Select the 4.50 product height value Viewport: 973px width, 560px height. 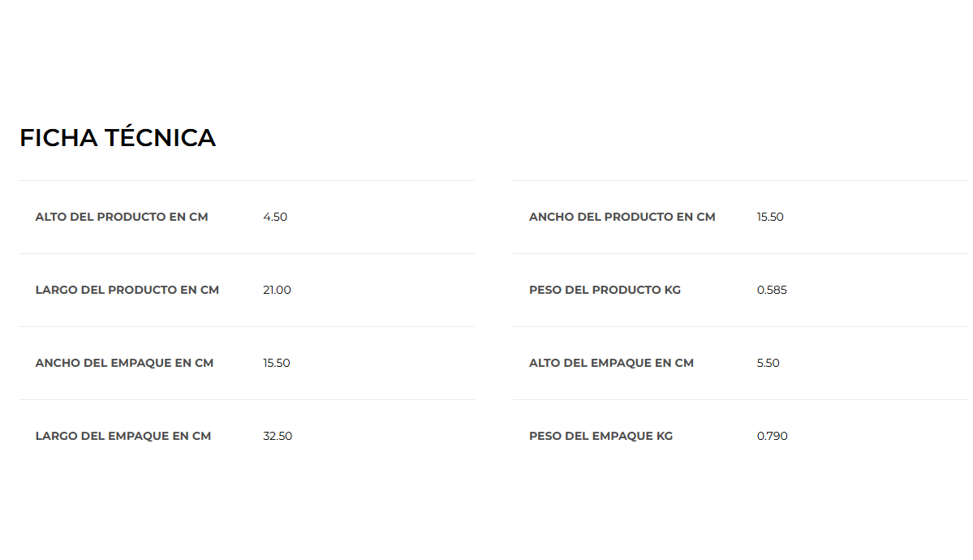[275, 217]
